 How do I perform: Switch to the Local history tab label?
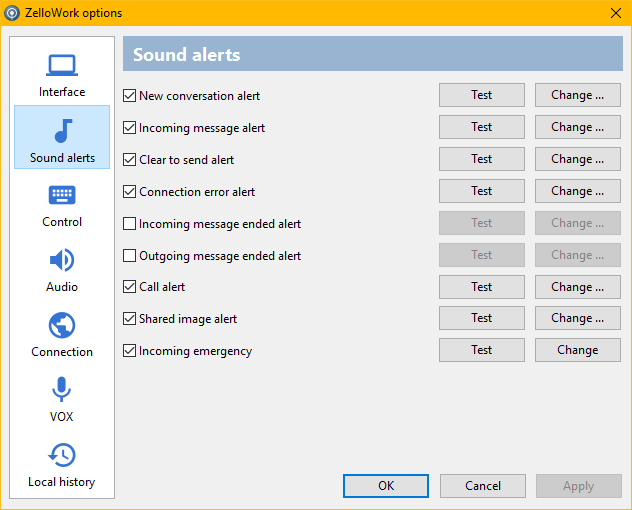[62, 482]
